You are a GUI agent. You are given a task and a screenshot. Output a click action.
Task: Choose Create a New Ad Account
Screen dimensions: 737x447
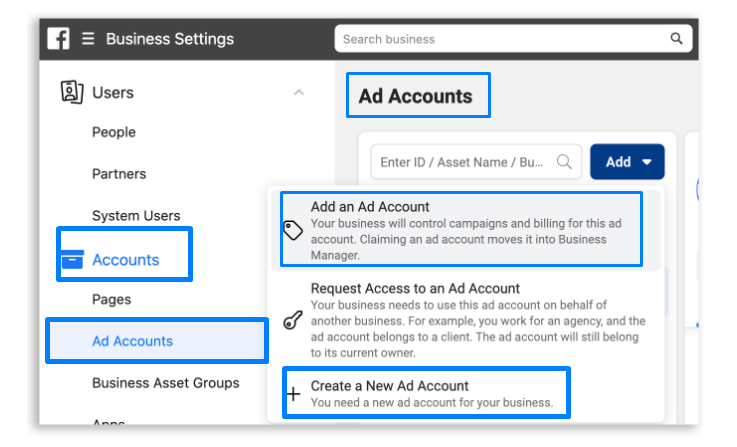(x=465, y=394)
